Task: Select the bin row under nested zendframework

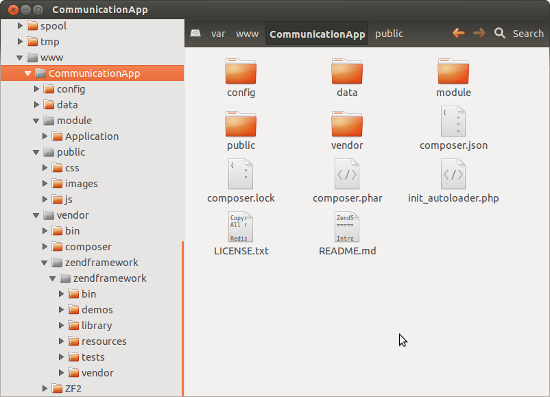Action: coord(93,294)
